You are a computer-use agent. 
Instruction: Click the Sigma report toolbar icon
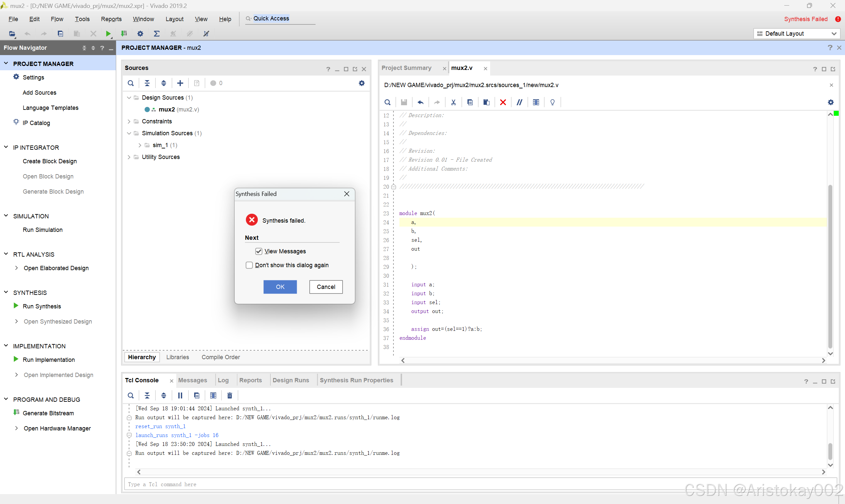tap(157, 34)
